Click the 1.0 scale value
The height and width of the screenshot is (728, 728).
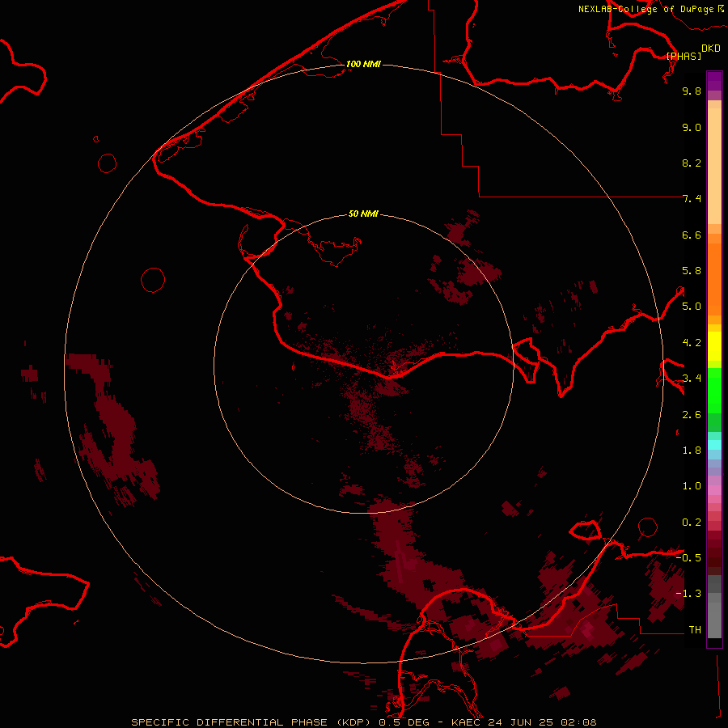coord(692,486)
